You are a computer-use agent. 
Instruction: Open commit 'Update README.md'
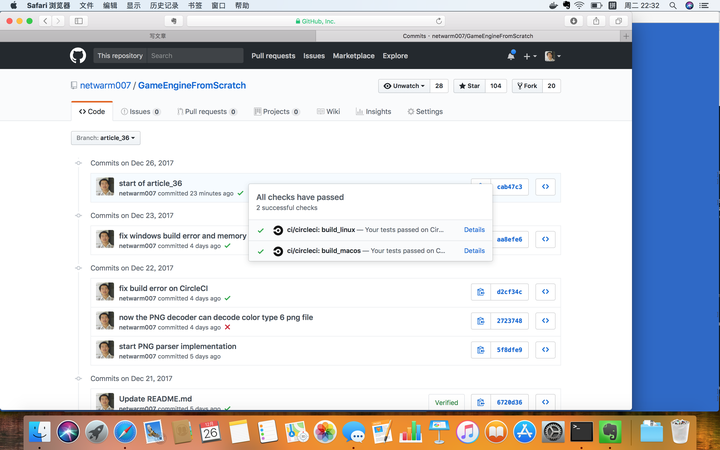point(156,399)
